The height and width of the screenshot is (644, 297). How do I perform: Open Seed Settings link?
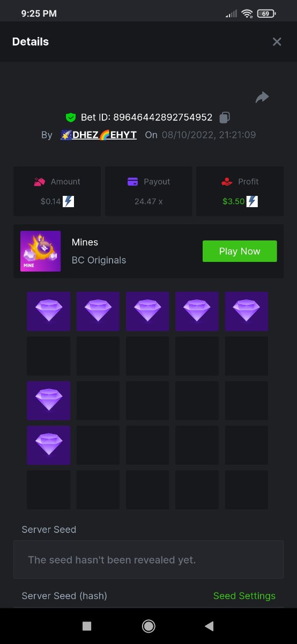pos(244,596)
